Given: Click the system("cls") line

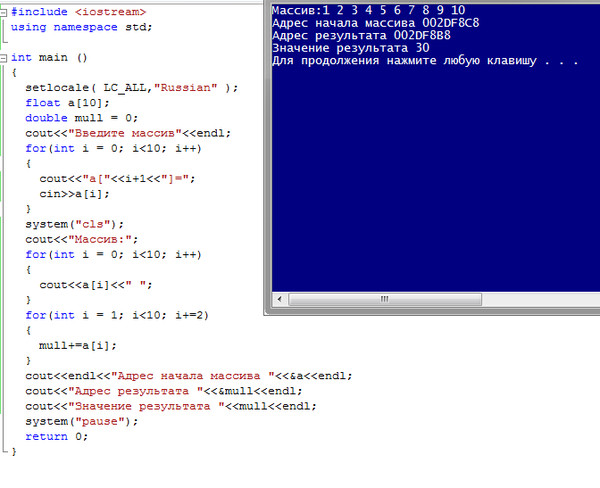Looking at the screenshot, I should tap(75, 224).
